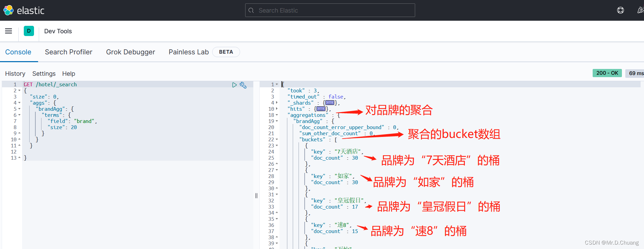Click the magnifier icon in search bar
The height and width of the screenshot is (249, 644).
pyautogui.click(x=251, y=10)
